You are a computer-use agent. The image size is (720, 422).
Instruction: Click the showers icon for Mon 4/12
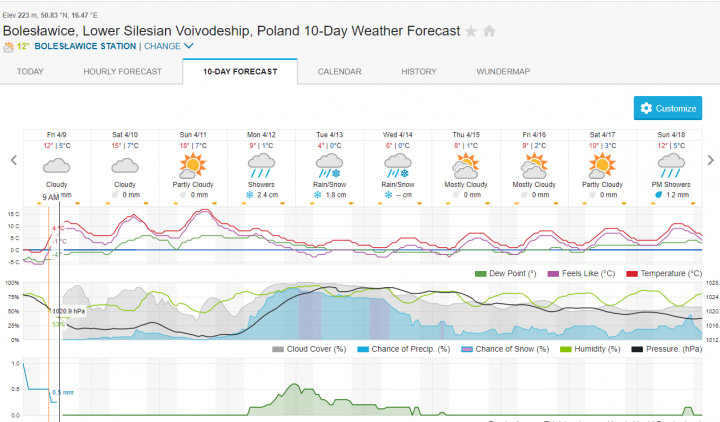261,162
